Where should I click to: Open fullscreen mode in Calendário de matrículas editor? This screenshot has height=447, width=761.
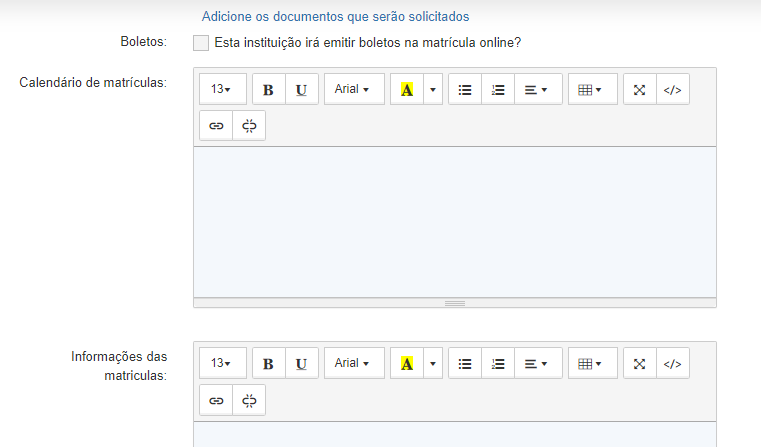coord(640,89)
